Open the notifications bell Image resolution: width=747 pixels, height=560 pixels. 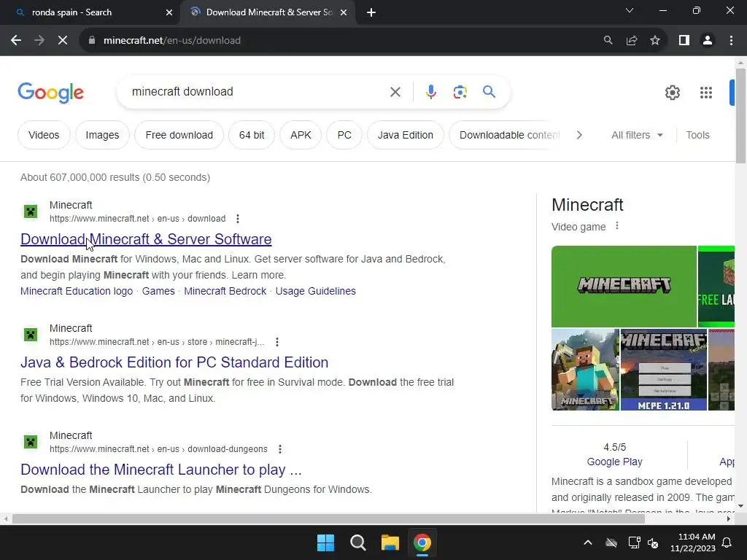[x=727, y=542]
